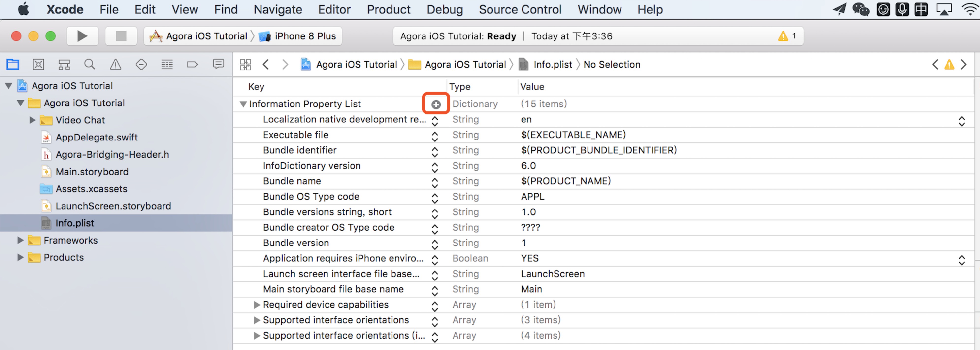Choose the iPhone 8 Plus run destination
The image size is (980, 350).
(x=297, y=36)
